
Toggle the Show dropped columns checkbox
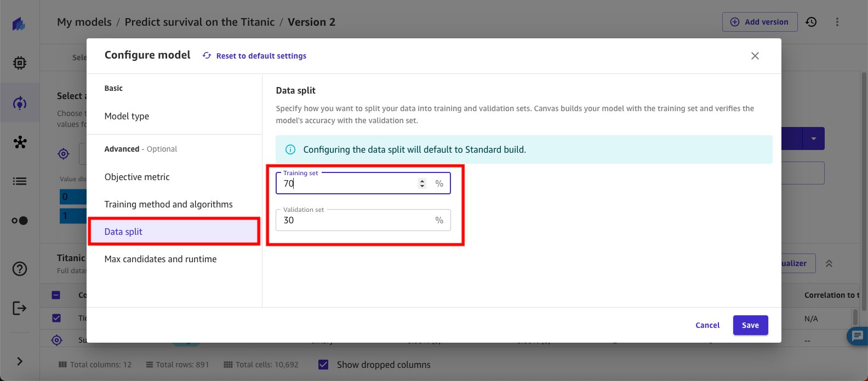coord(323,365)
